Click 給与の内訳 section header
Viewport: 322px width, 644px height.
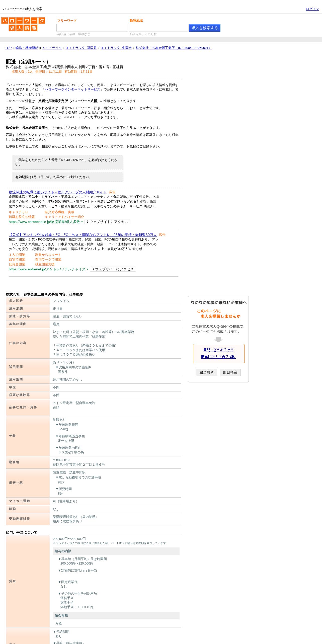click(116, 551)
